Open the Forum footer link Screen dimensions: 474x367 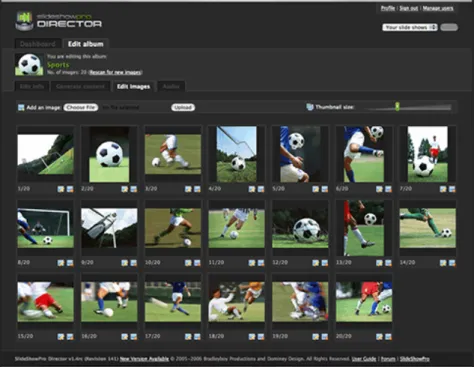[388, 359]
